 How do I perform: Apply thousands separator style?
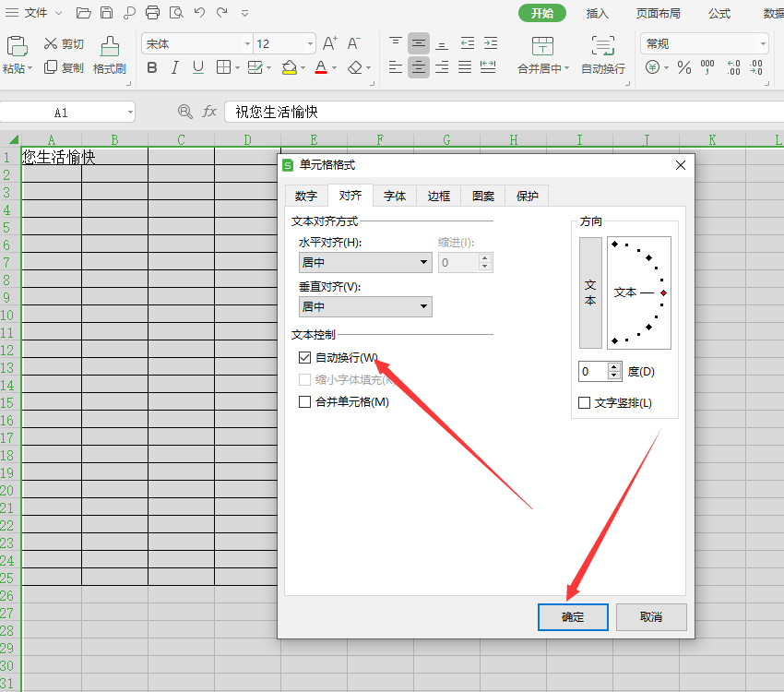coord(707,67)
